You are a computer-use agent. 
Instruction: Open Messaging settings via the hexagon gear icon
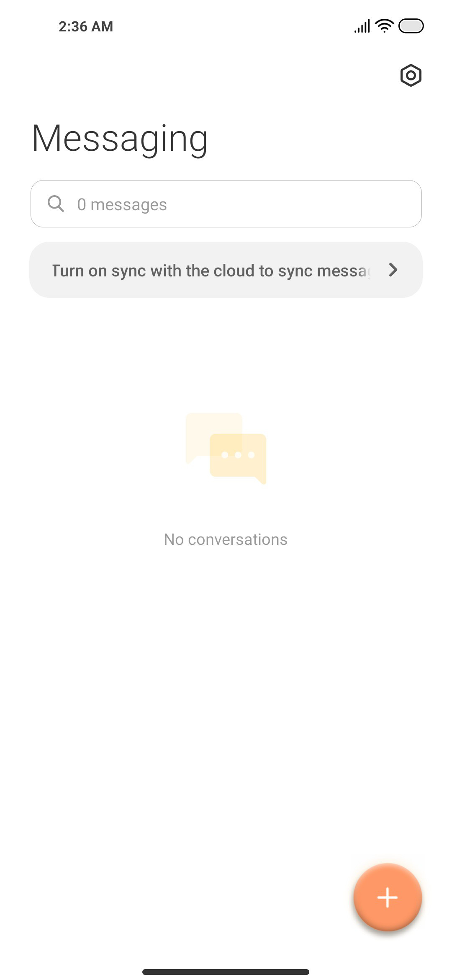[411, 75]
